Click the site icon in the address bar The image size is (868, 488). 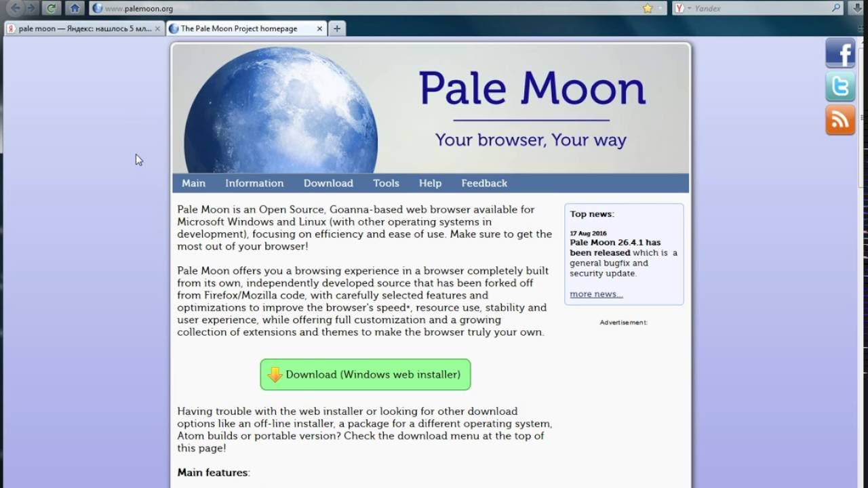(x=98, y=9)
